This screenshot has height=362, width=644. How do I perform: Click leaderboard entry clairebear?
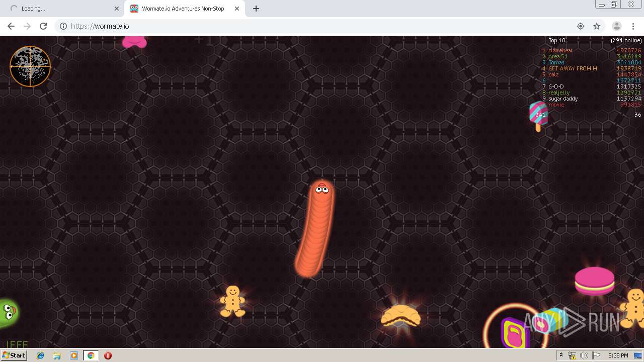(560, 50)
